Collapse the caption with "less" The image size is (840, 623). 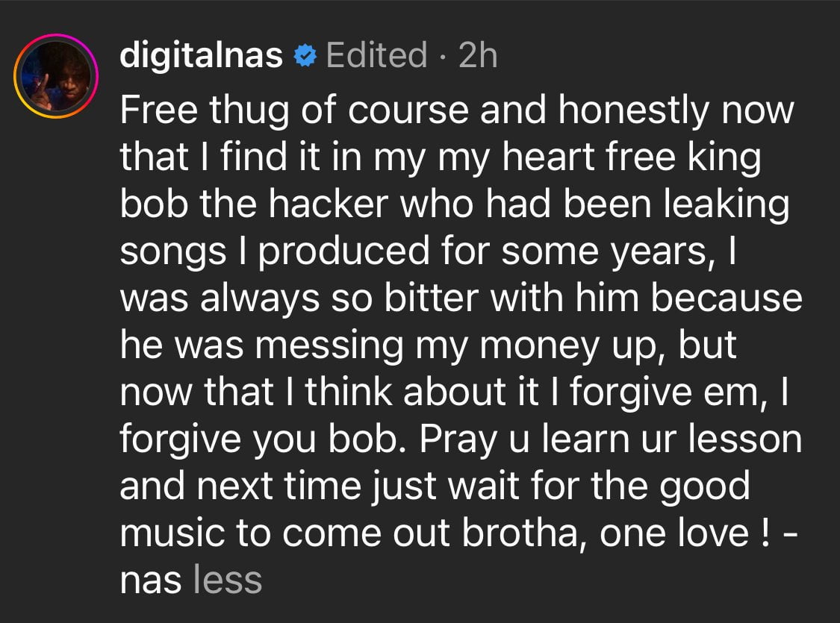[x=227, y=580]
